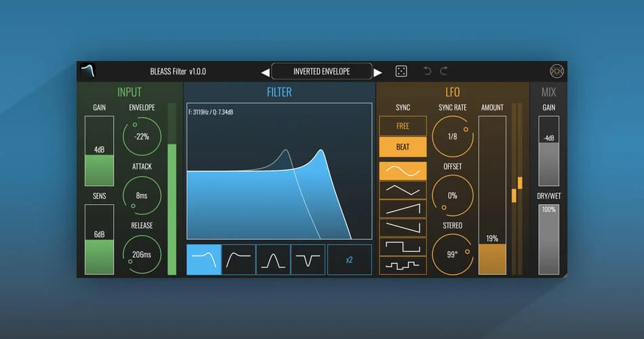Open the INVERTED ENVELOPE preset selector

pyautogui.click(x=321, y=71)
